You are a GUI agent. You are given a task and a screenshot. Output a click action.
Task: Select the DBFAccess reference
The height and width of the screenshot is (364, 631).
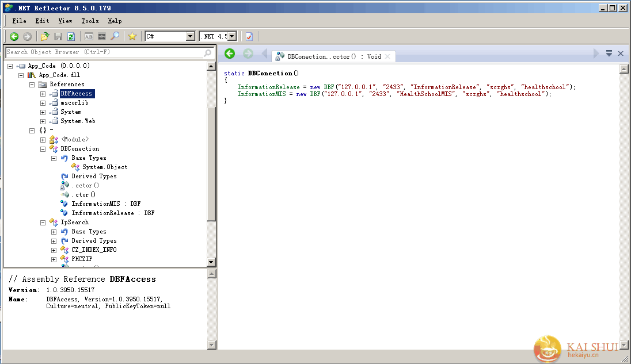tap(77, 94)
